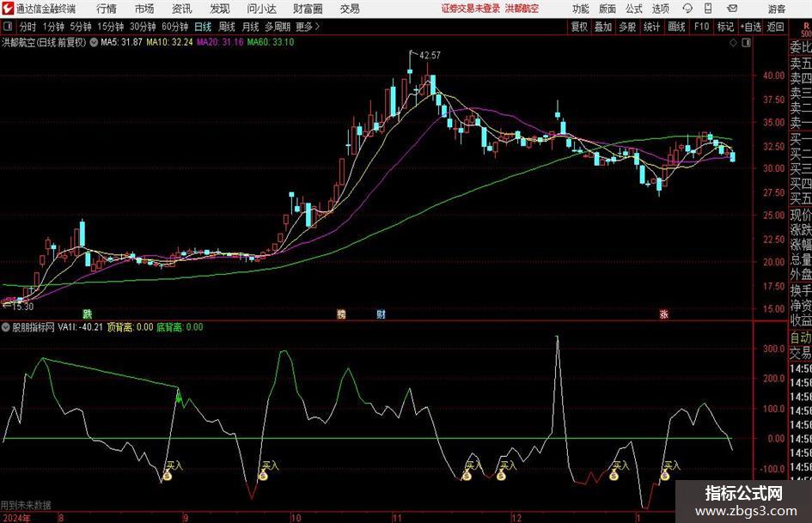The image size is (812, 523).
Task: Open the 财富圈 menu
Action: coord(308,9)
